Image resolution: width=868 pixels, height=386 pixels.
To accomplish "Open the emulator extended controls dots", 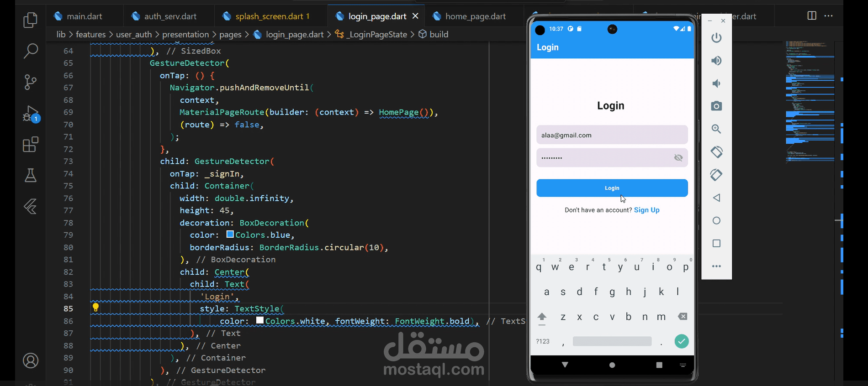I will coord(716,266).
